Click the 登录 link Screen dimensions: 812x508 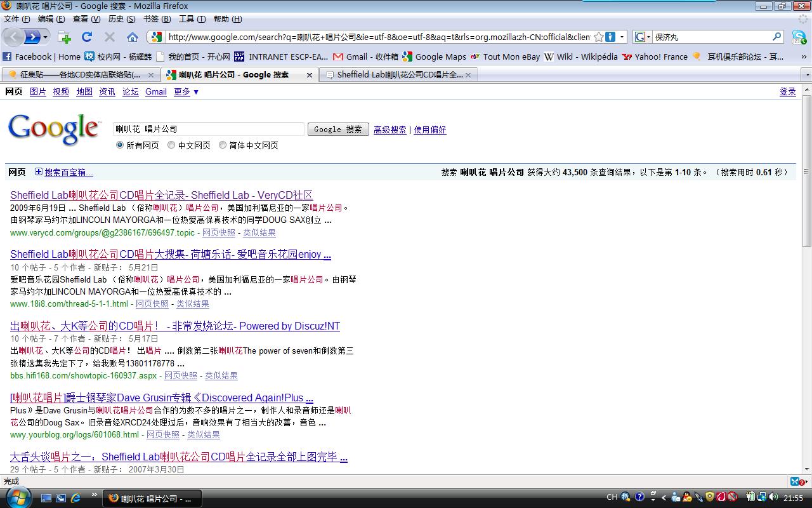(x=788, y=92)
